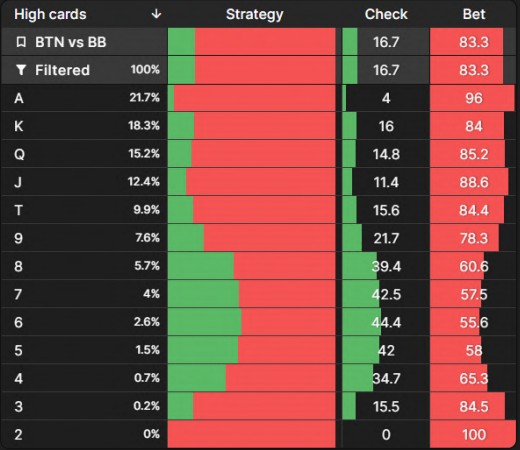The image size is (520, 450).
Task: Click the red 100 bet cell for 2
Action: (473, 434)
